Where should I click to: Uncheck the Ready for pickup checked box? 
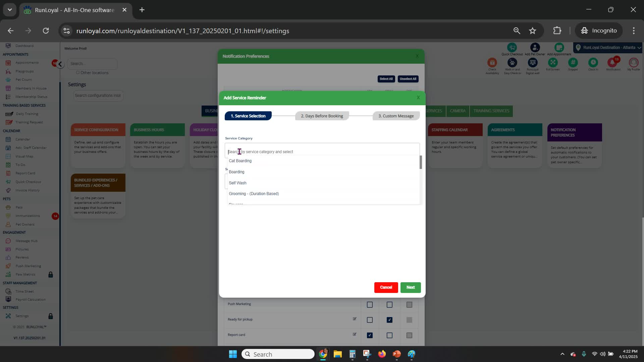389,320
